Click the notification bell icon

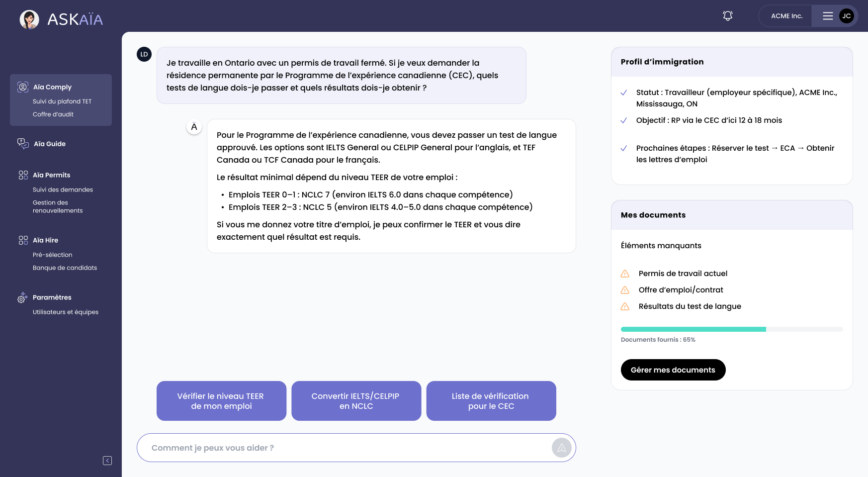727,15
